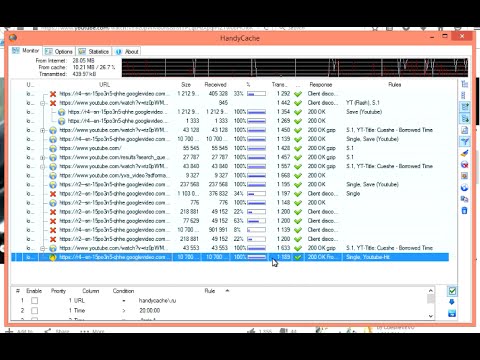Switch to tree view in monitor toolbar
The image size is (480, 360).
(x=465, y=84)
